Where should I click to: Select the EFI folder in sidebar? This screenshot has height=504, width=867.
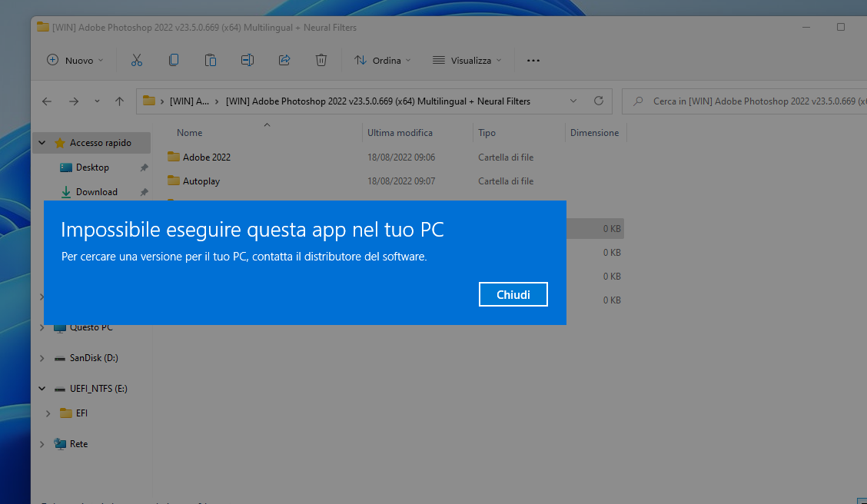[x=81, y=413]
